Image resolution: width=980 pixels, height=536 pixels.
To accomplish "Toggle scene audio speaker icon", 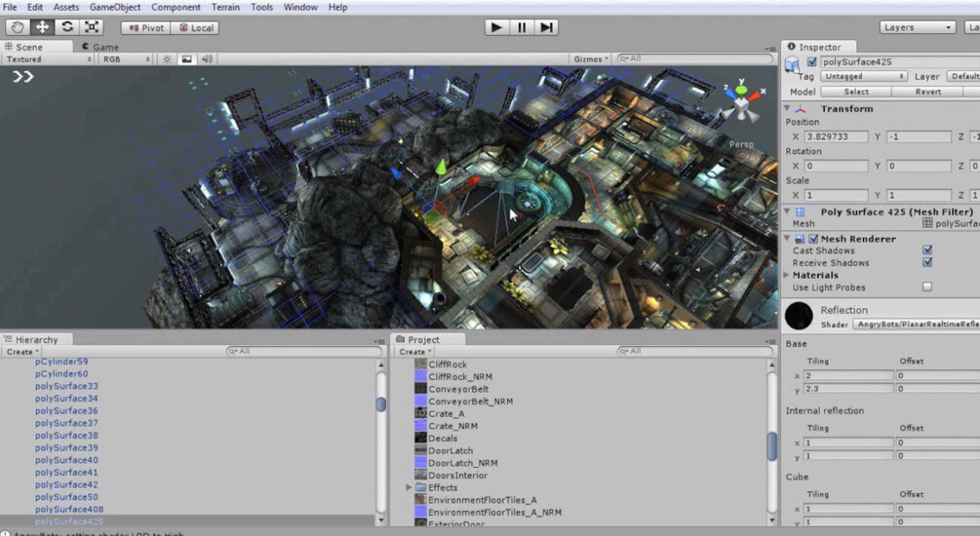I will 207,58.
